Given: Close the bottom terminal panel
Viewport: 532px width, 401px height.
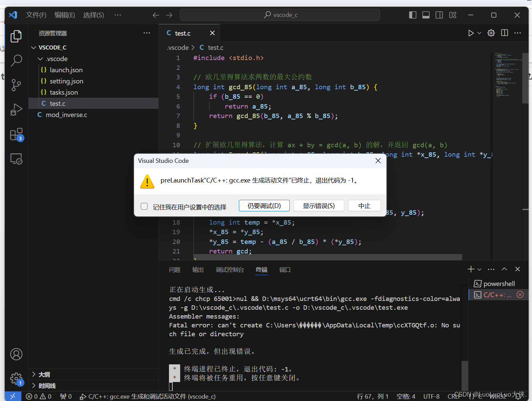Looking at the screenshot, I should tap(517, 269).
